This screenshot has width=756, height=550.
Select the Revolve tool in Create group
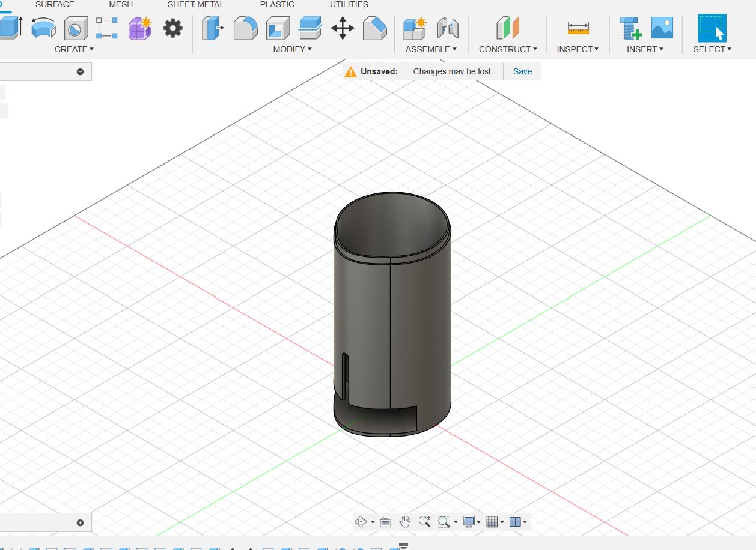pyautogui.click(x=43, y=28)
